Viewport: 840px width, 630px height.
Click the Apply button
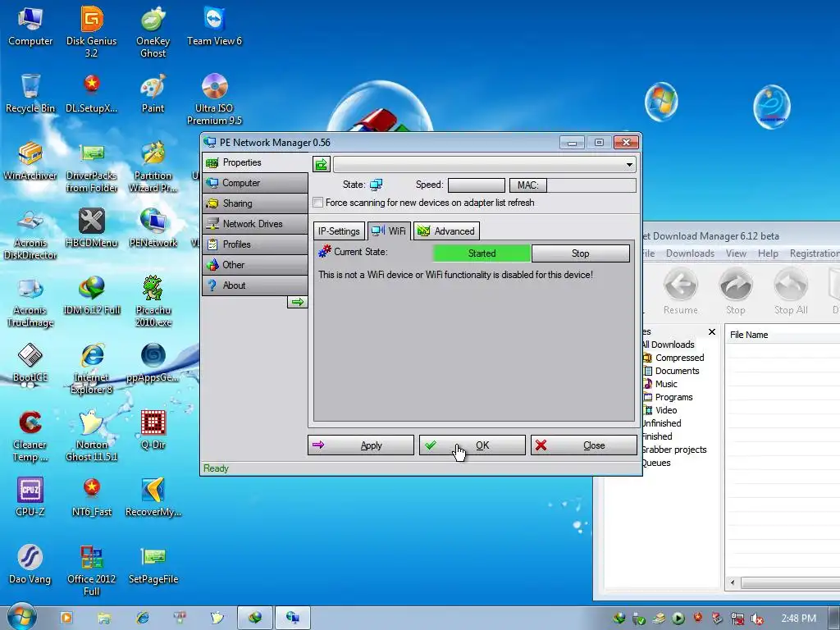[x=361, y=445]
